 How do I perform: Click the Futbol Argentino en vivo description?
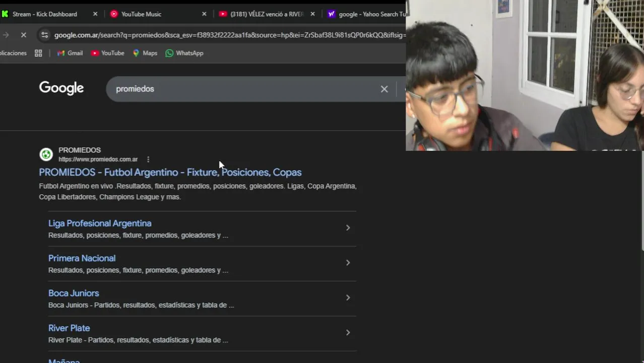coord(198,192)
